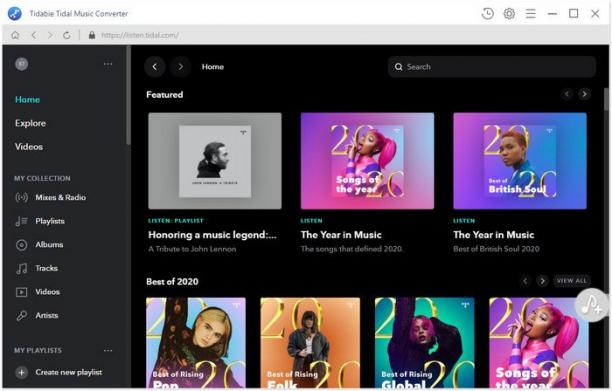The height and width of the screenshot is (391, 612).
Task: Click VIEW ALL for Best of 2020
Action: point(572,281)
